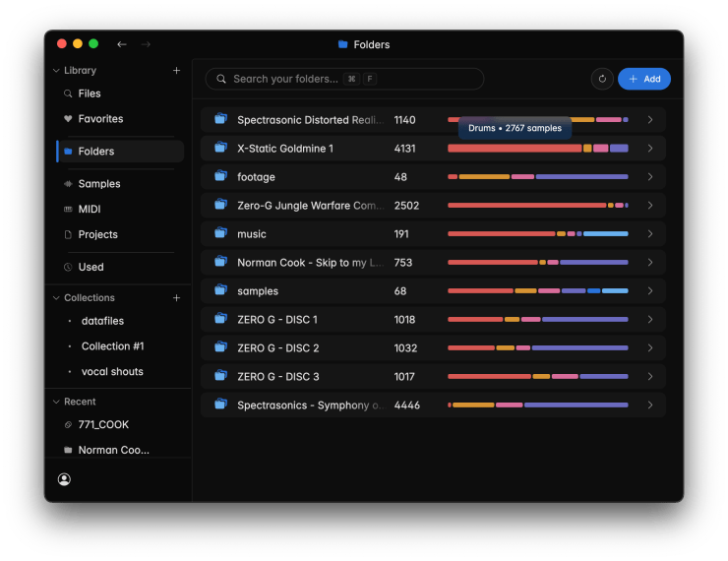728x561 pixels.
Task: Open the MIDI section
Action: click(90, 209)
